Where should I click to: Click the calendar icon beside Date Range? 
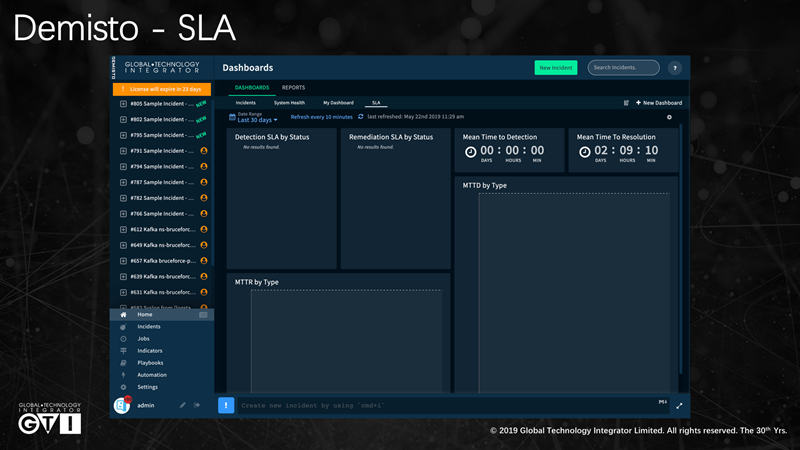point(232,117)
